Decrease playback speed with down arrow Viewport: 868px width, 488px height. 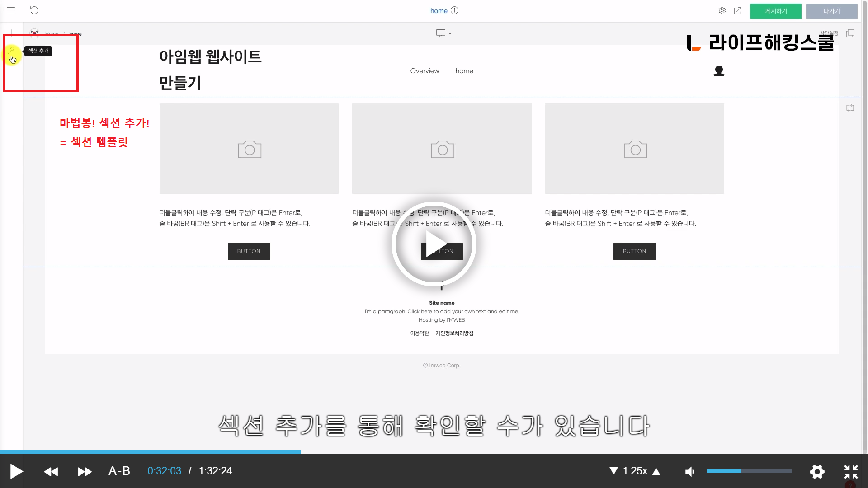point(613,471)
